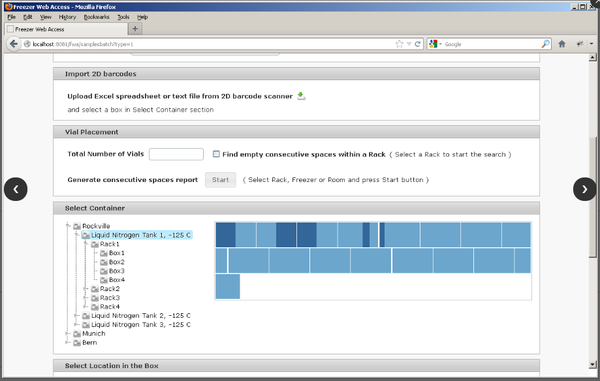
Task: Open the Bookmarks menu
Action: [x=96, y=17]
